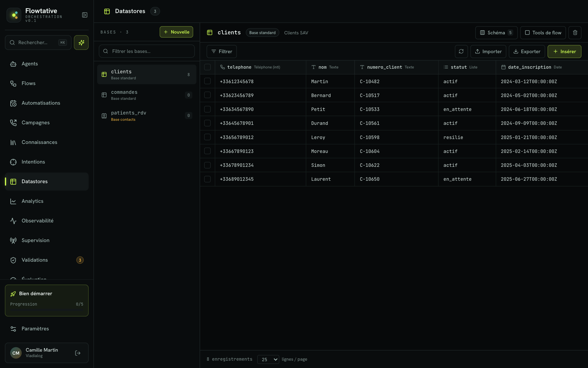Collapse the sidebar panel icon
588x368 pixels.
coord(85,15)
